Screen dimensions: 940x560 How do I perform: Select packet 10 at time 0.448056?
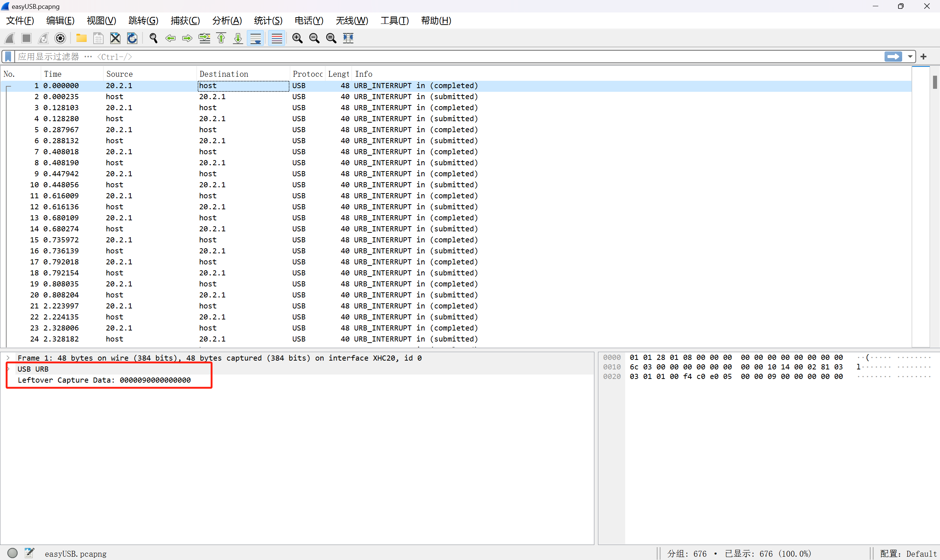457,185
